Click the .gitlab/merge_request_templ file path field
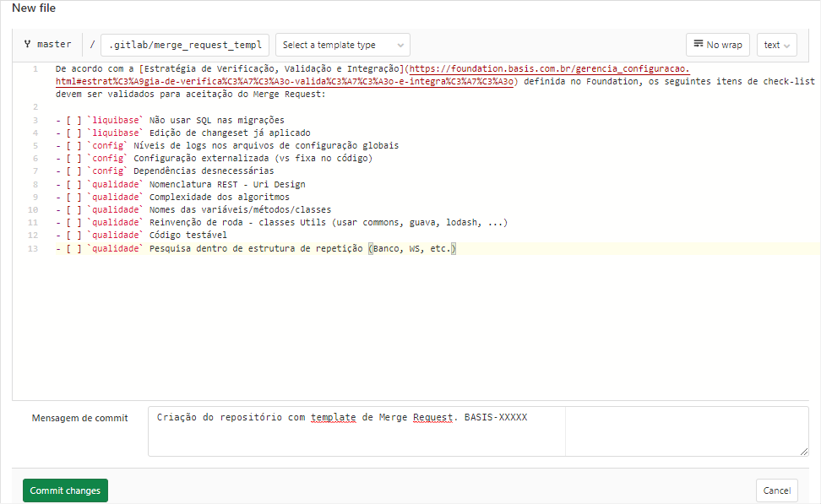The width and height of the screenshot is (821, 504). 184,45
